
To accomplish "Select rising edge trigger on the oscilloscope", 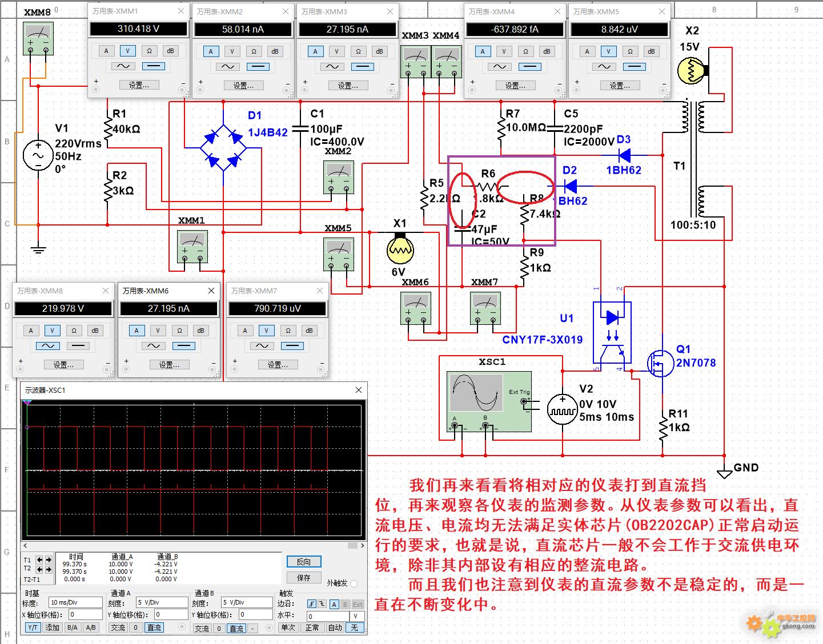I will click(x=311, y=604).
